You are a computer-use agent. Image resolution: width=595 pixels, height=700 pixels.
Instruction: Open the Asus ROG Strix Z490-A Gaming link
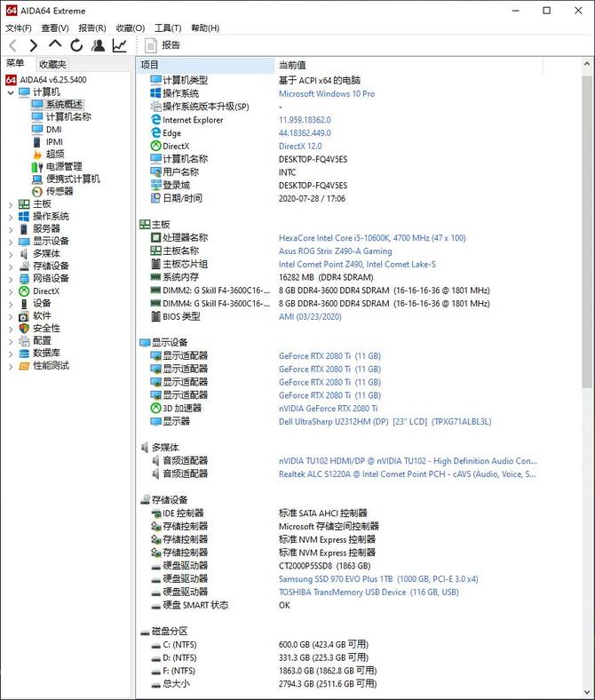click(x=335, y=251)
